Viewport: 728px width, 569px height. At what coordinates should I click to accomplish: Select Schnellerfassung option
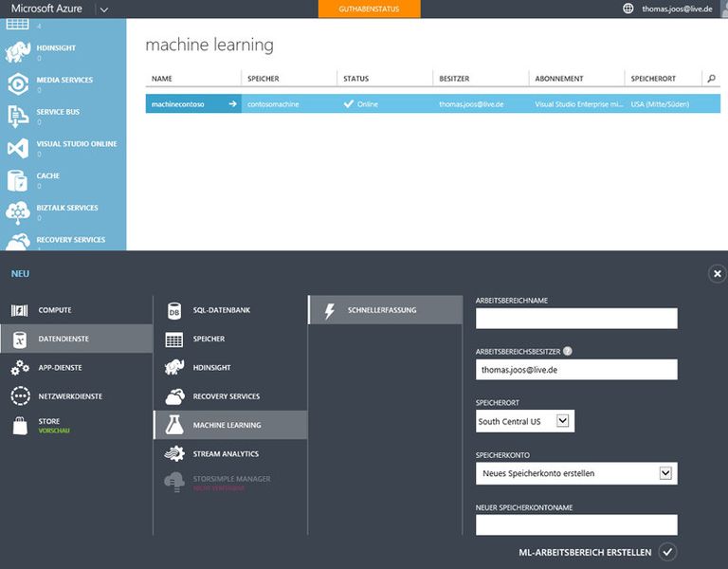click(x=386, y=310)
